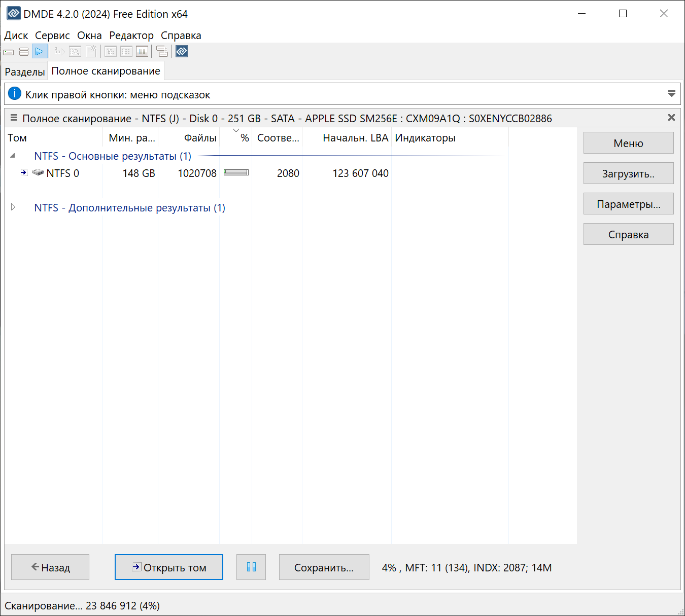Select the NTFS 0 volume row

pyautogui.click(x=256, y=173)
